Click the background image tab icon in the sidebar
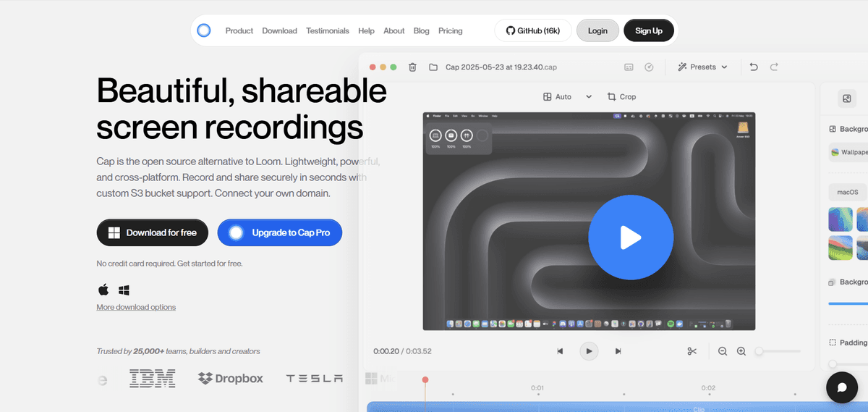 (x=847, y=99)
